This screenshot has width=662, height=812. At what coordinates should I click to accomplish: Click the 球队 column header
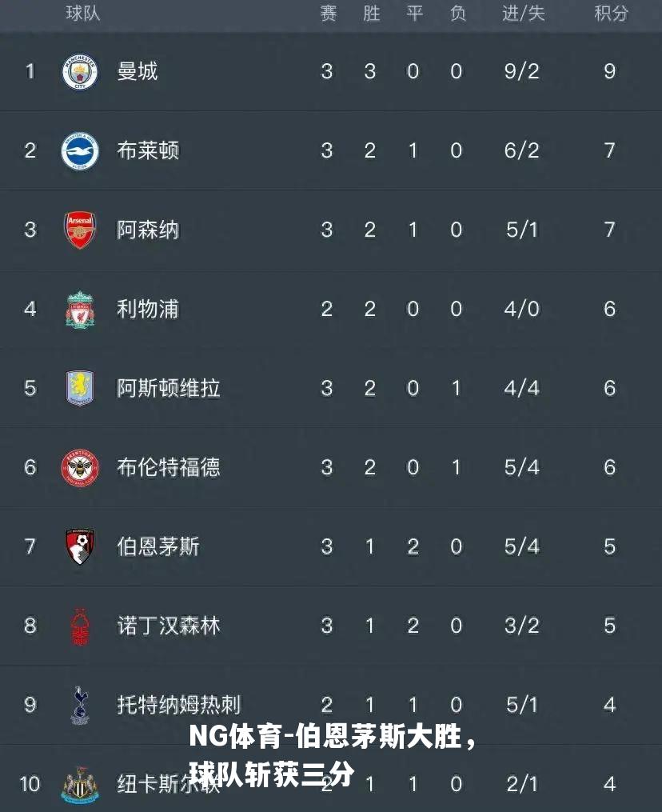click(x=83, y=14)
